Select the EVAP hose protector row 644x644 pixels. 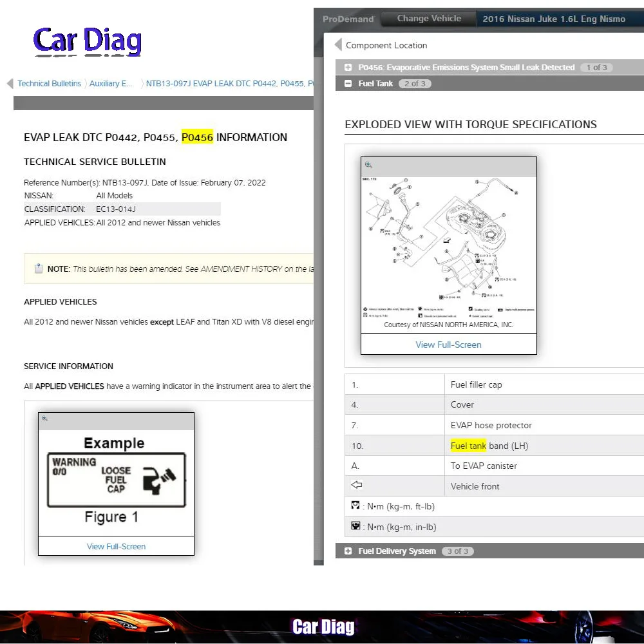click(x=494, y=425)
